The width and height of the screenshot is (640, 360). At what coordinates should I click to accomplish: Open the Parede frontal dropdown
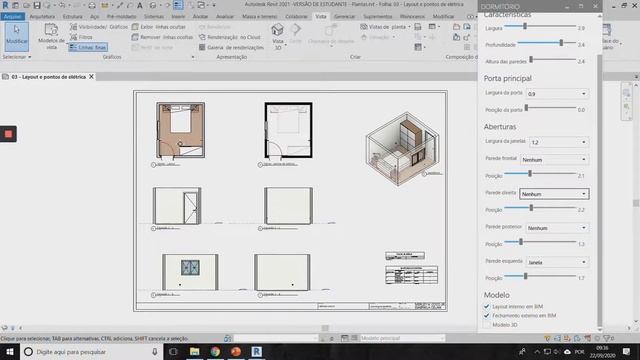(554, 160)
